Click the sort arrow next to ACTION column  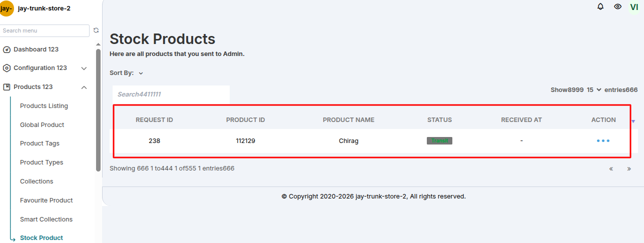(633, 121)
